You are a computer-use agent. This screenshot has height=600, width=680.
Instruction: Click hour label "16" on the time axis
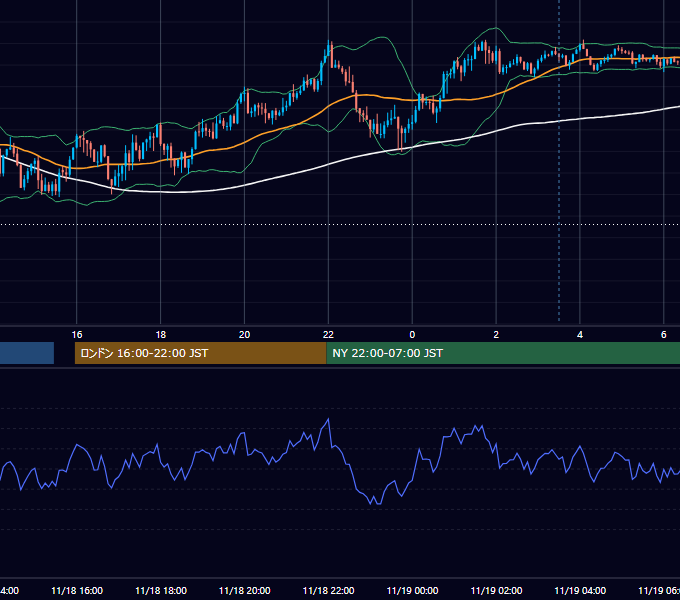[77, 334]
